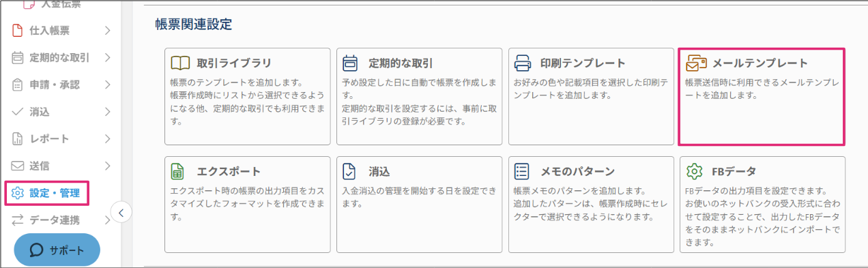Expand the sidebar 定期的な取引 chevron
This screenshot has height=268, width=868.
click(x=107, y=57)
